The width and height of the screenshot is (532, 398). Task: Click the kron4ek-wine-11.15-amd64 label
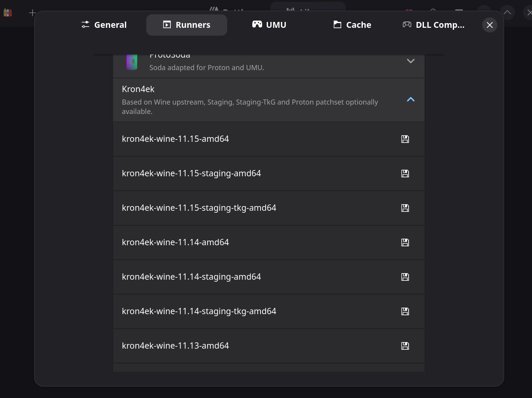click(175, 139)
